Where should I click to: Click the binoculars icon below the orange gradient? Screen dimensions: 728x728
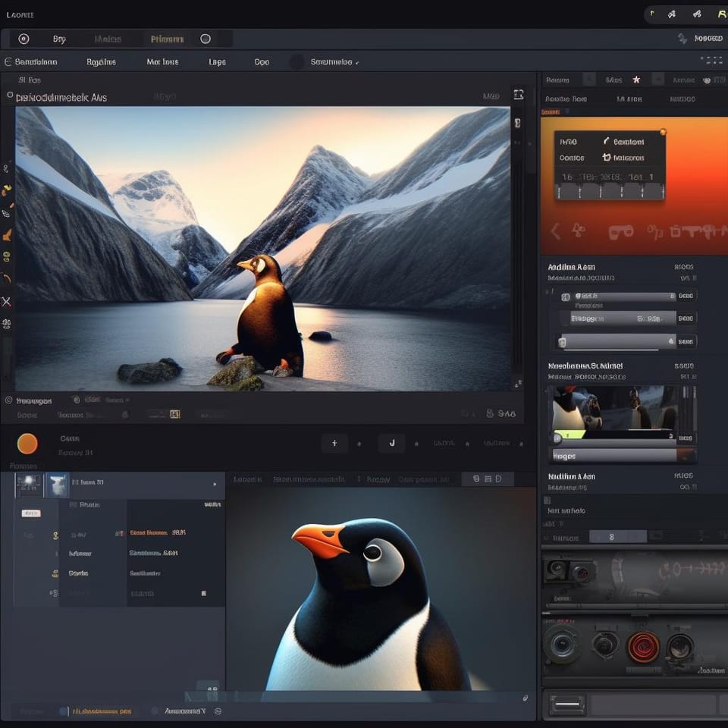click(622, 230)
